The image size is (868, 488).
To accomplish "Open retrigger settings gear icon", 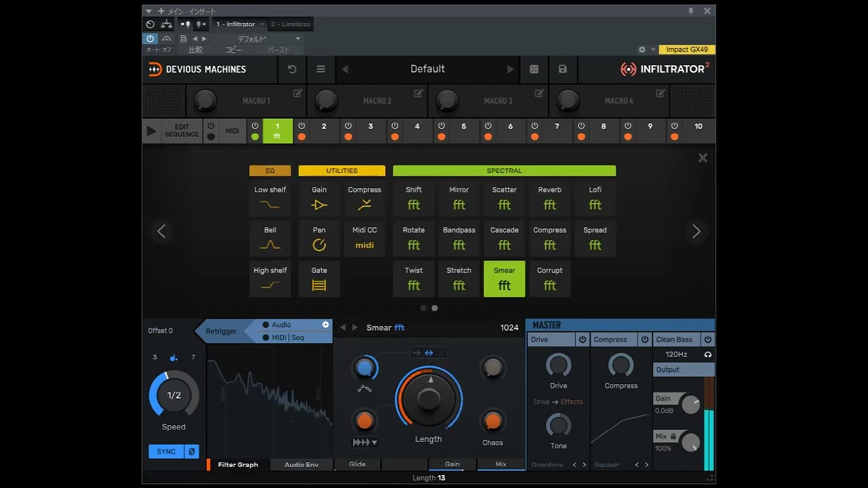I will [x=325, y=325].
